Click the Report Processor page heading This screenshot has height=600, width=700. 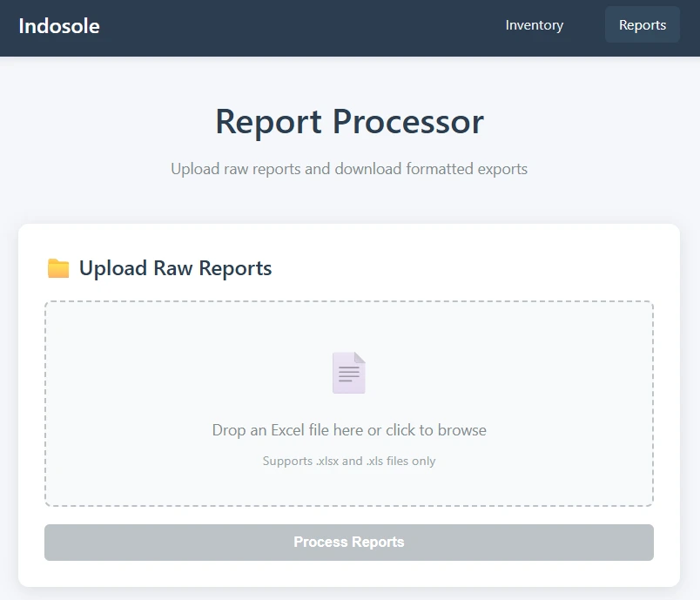point(348,122)
